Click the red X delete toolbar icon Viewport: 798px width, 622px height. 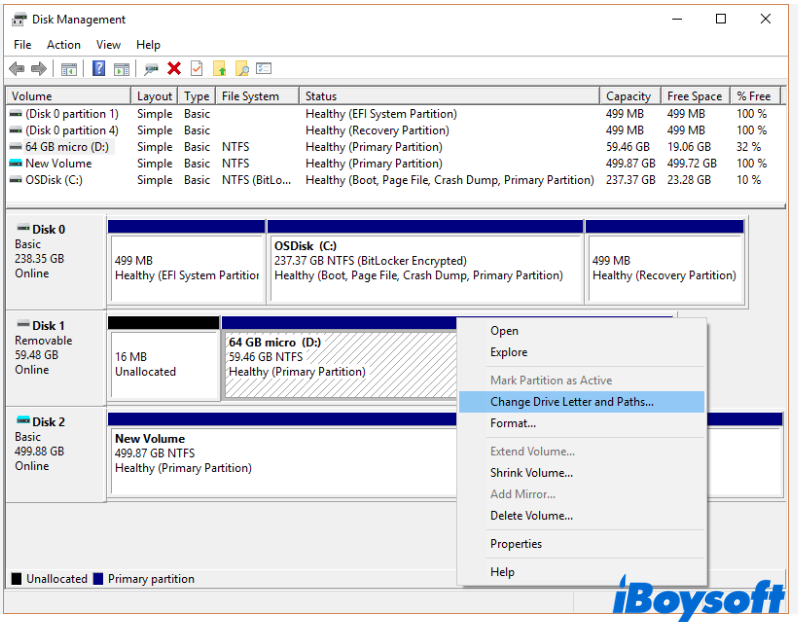(x=174, y=69)
